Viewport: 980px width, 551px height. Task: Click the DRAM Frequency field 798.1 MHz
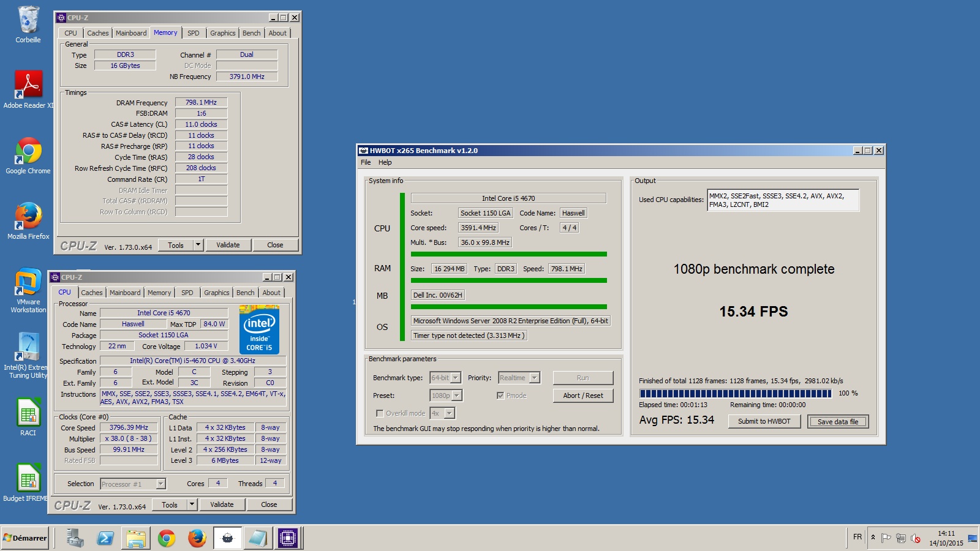coord(201,103)
